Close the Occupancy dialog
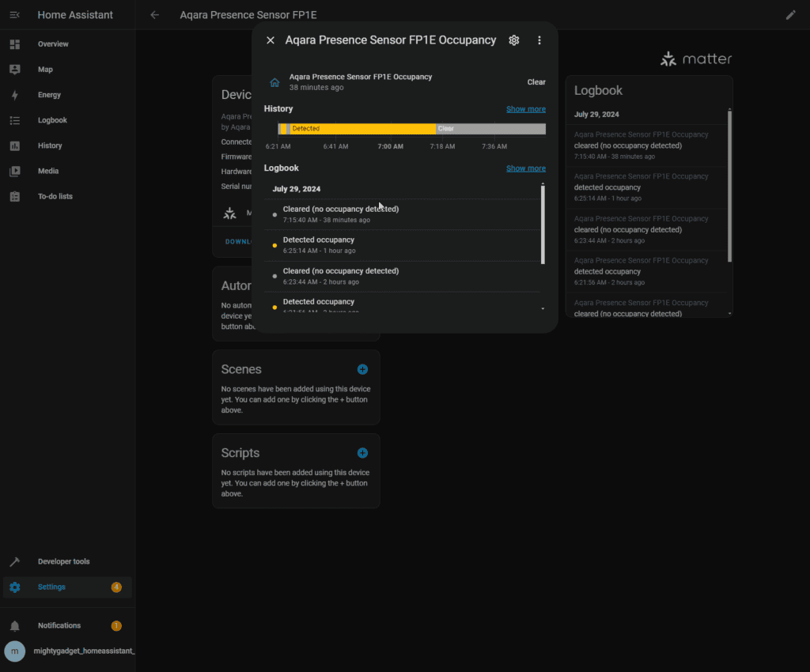 pyautogui.click(x=271, y=40)
